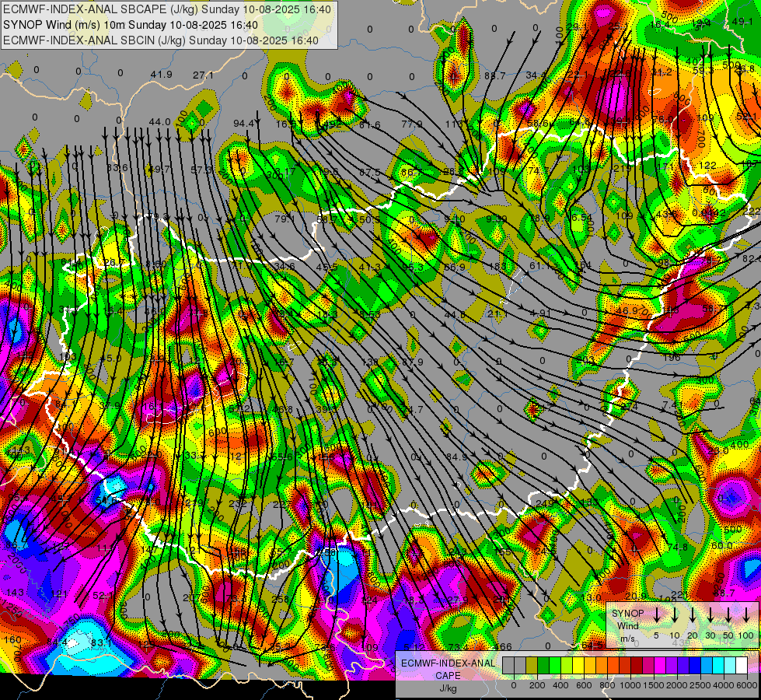The image size is (761, 700).
Task: Click the map value '74.8'
Action: (x=678, y=547)
